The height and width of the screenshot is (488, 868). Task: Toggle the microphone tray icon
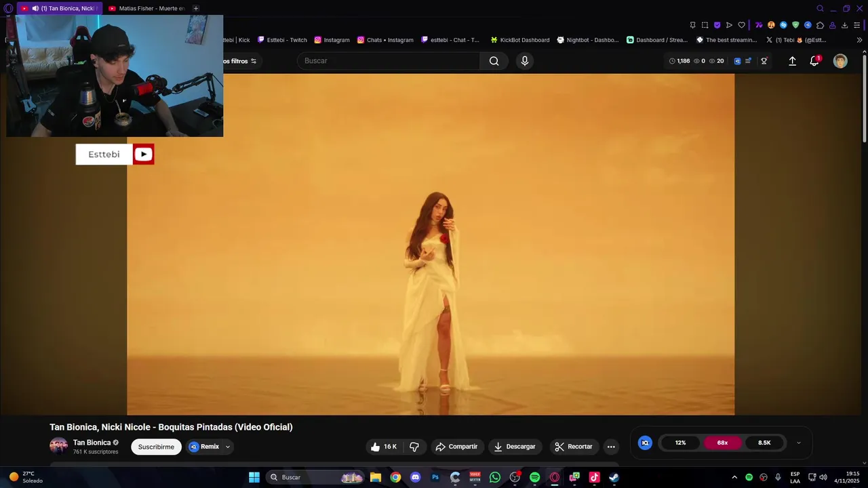click(x=778, y=477)
